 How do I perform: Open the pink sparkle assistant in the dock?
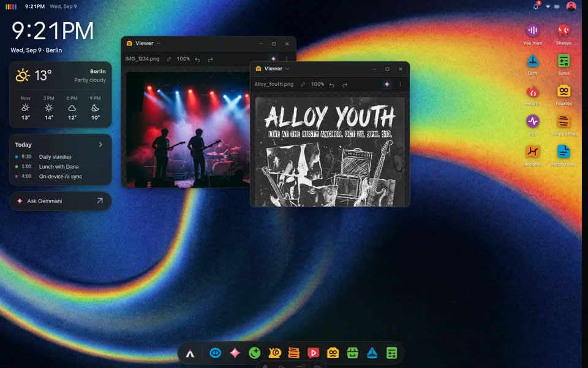click(235, 353)
